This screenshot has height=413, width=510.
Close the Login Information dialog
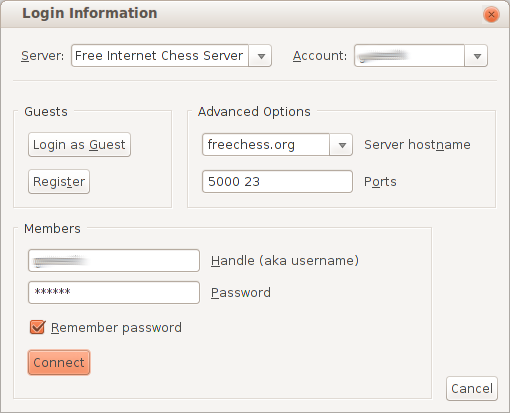pos(491,15)
